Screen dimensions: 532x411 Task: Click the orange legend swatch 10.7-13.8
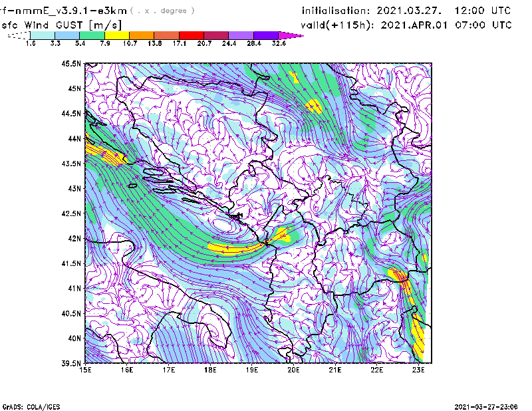tap(142, 35)
